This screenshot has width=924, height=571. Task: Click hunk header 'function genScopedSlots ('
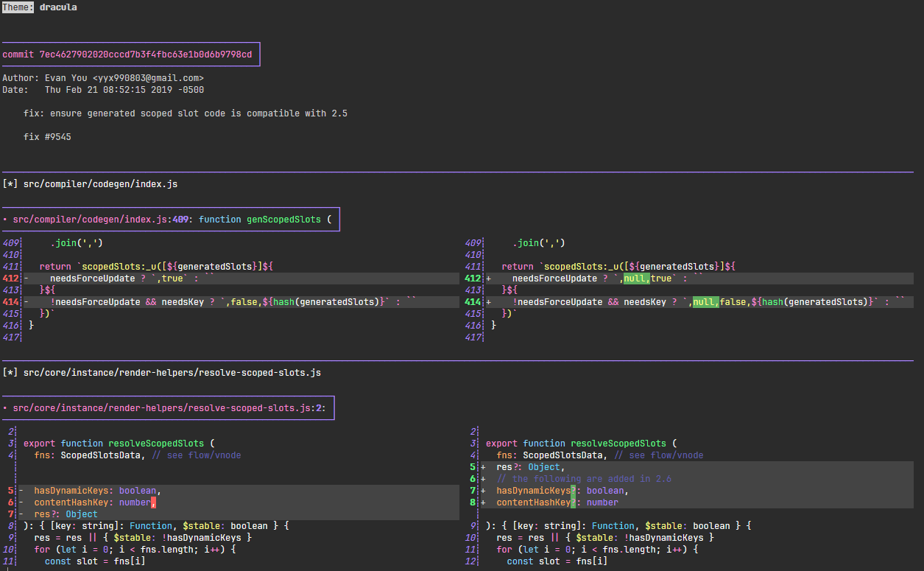coord(265,220)
